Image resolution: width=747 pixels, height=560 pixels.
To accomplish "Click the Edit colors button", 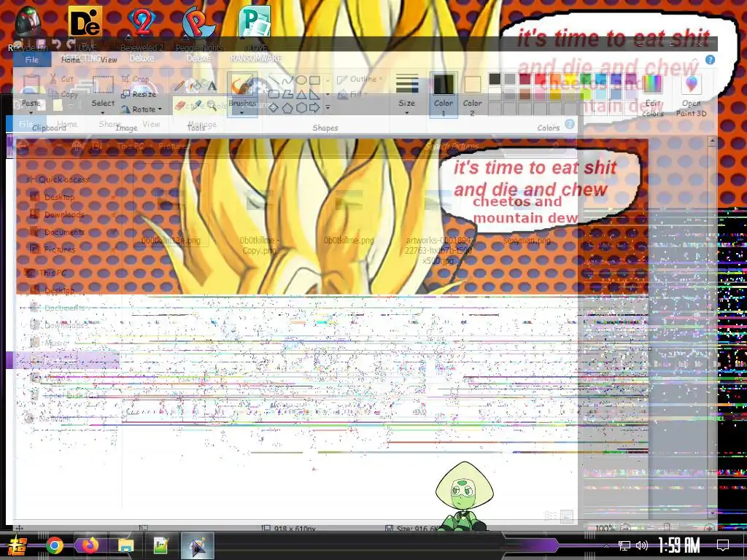I will [653, 96].
